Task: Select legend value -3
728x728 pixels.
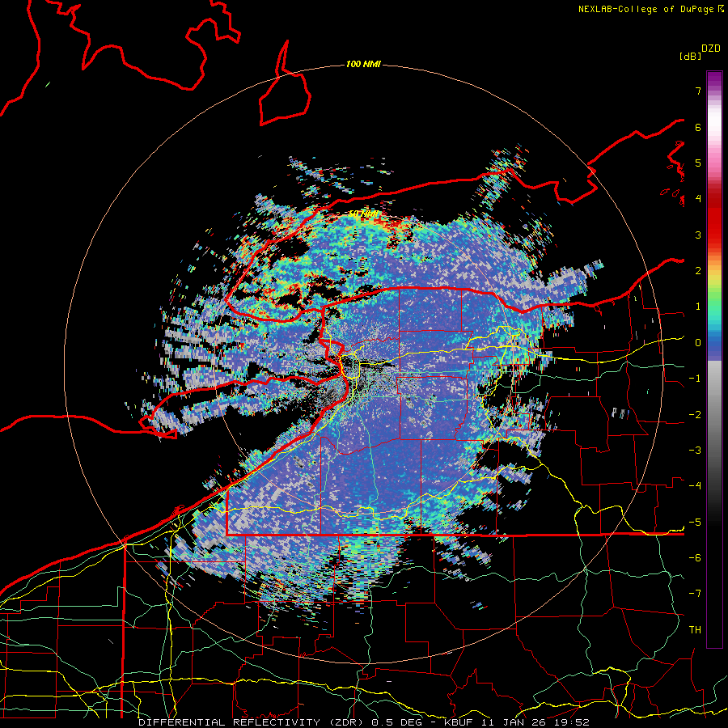Action: [695, 451]
